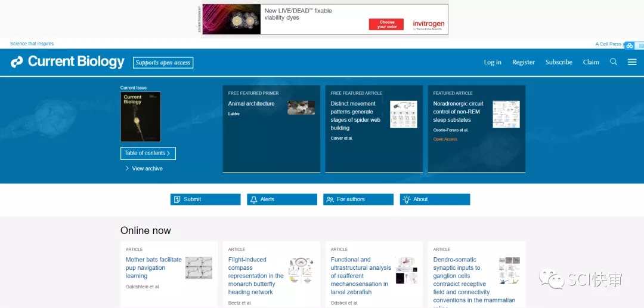Open the hamburger menu icon

(632, 62)
